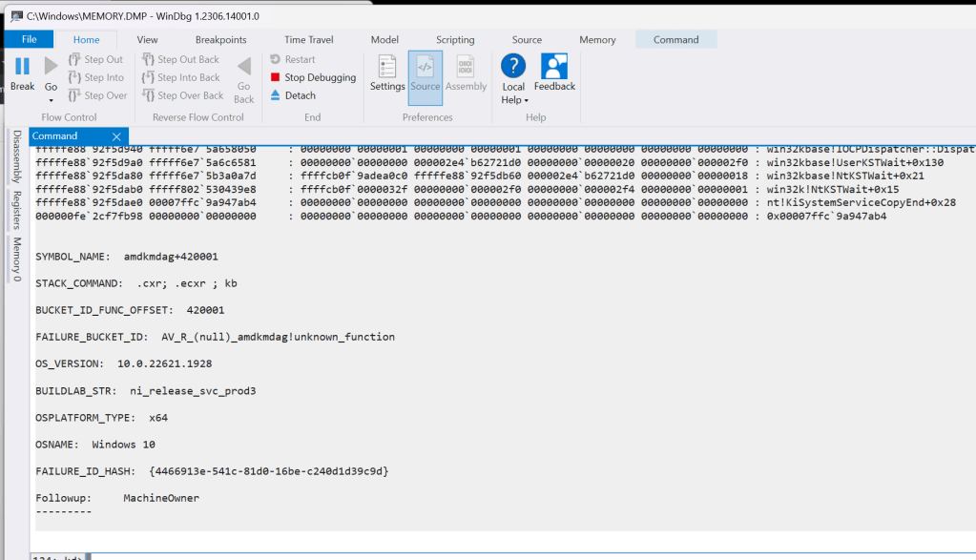The height and width of the screenshot is (560, 976).
Task: Click Restart in the End group
Action: [293, 59]
